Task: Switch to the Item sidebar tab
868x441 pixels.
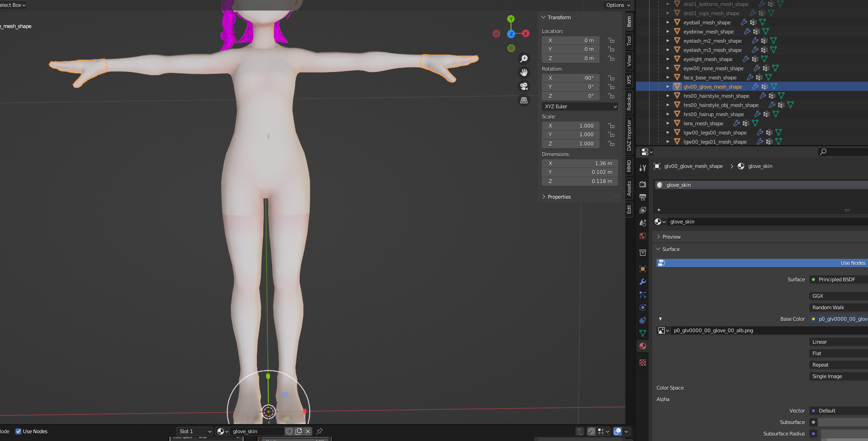Action: coord(629,21)
